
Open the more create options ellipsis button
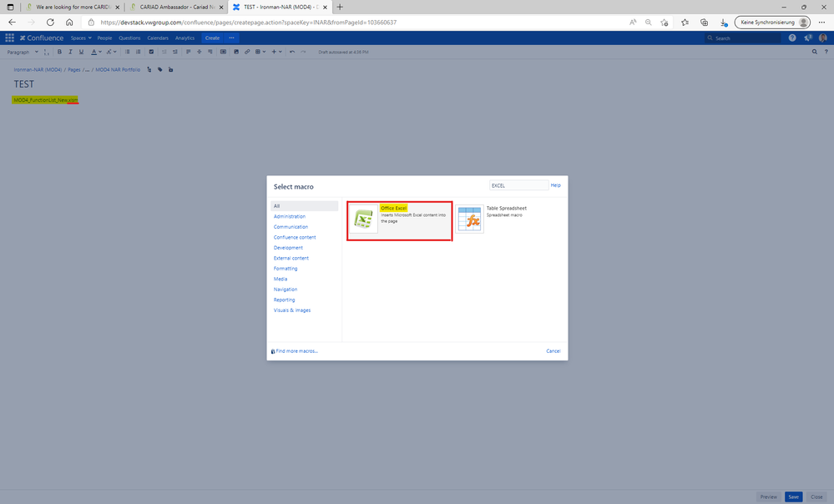point(231,38)
